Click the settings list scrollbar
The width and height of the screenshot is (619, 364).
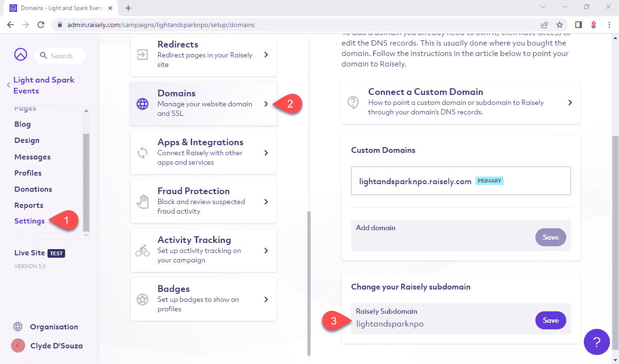309,283
